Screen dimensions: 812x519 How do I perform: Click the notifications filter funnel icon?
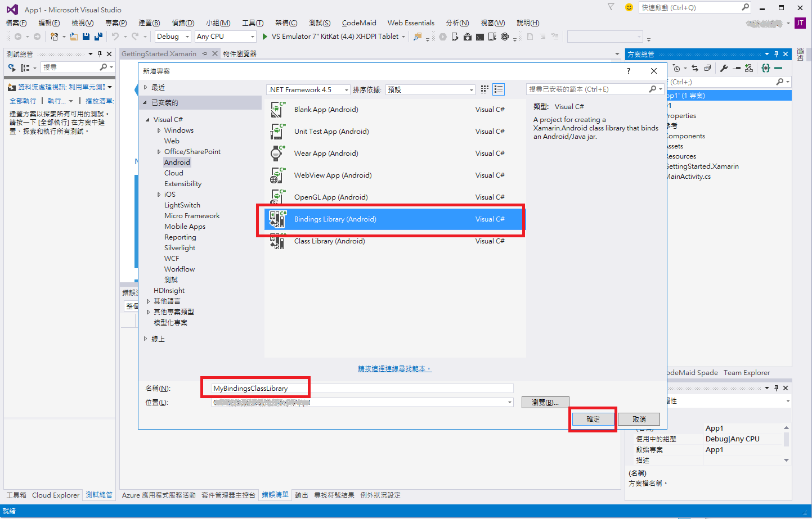point(611,7)
